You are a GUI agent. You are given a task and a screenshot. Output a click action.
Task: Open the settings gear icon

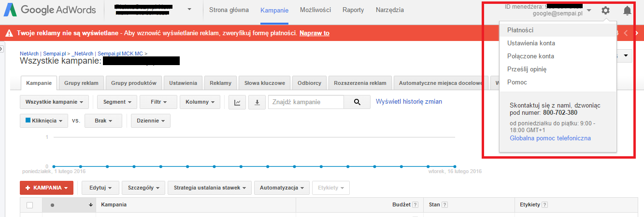pos(605,10)
